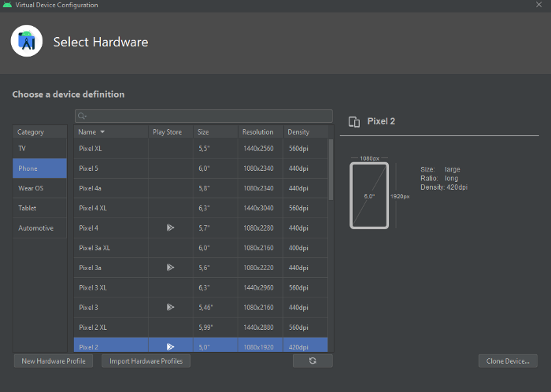Viewport: 551px width, 392px height.
Task: Click resolution 1080x2280 cell
Action: (261, 228)
